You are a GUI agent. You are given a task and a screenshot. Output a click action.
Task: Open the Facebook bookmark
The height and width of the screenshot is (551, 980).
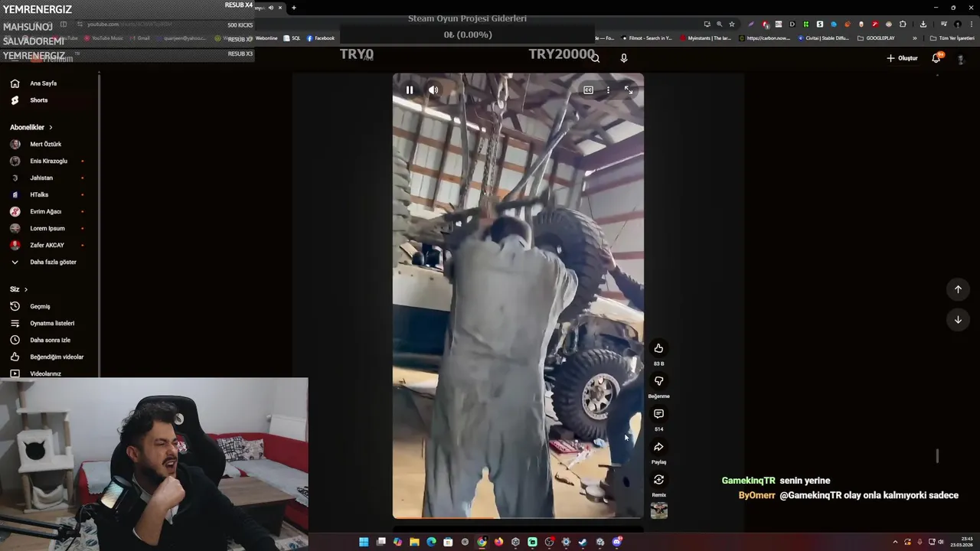[x=320, y=37]
